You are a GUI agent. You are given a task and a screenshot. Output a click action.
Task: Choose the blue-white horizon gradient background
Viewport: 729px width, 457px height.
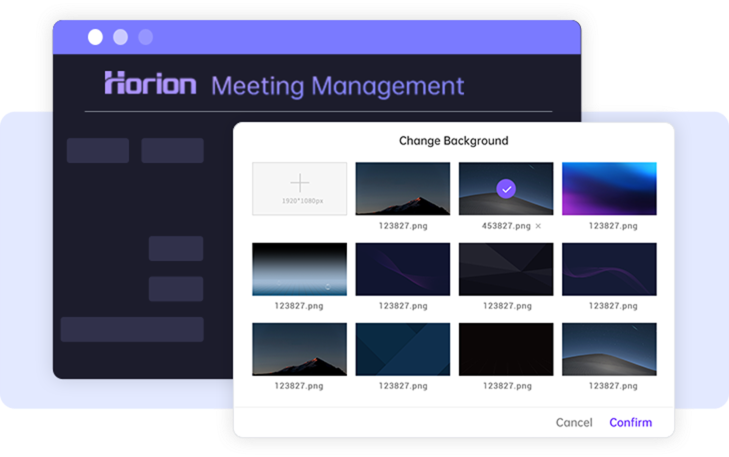click(299, 269)
